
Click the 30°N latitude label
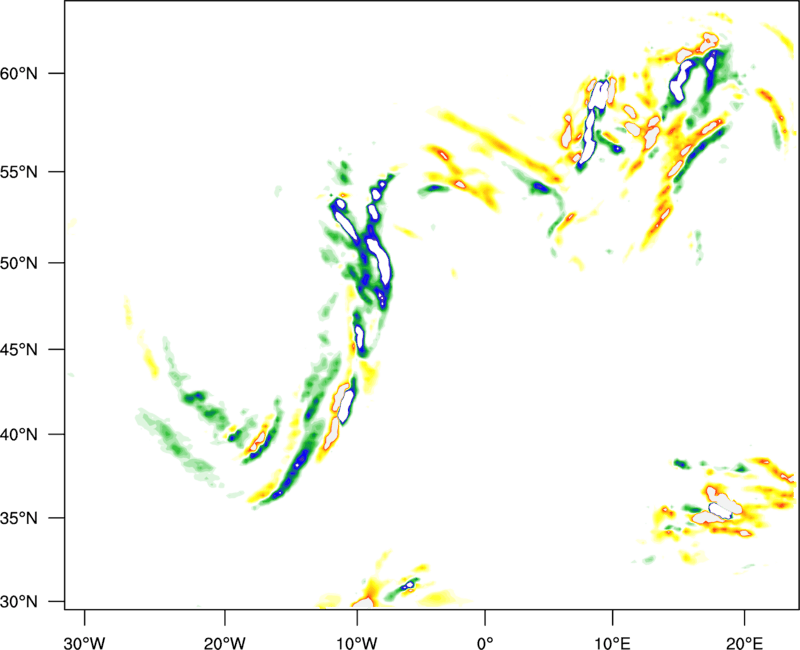19,602
